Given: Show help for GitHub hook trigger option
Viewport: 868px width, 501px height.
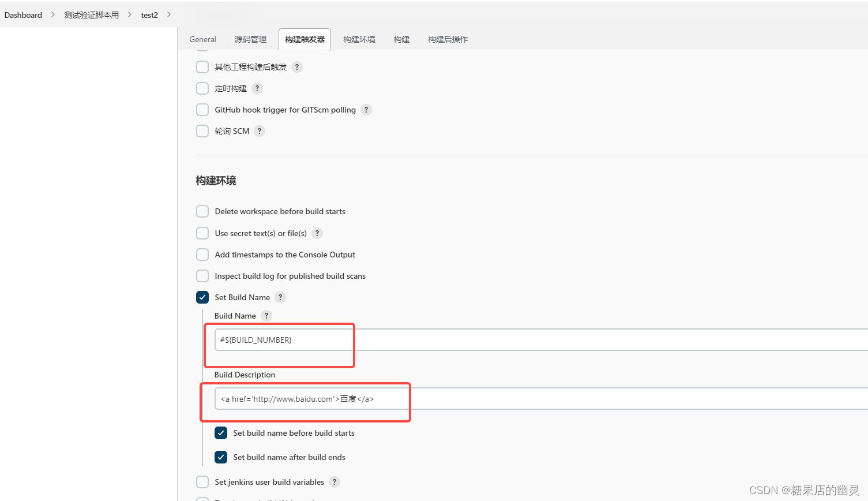Looking at the screenshot, I should (366, 110).
